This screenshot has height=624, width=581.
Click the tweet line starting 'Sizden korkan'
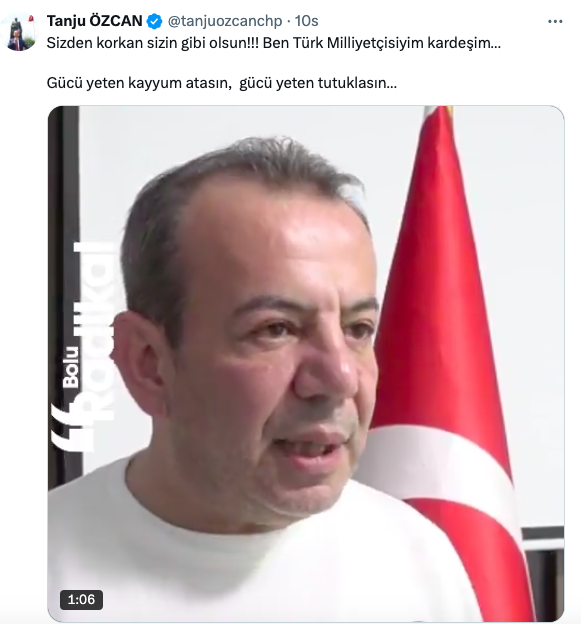coord(273,43)
